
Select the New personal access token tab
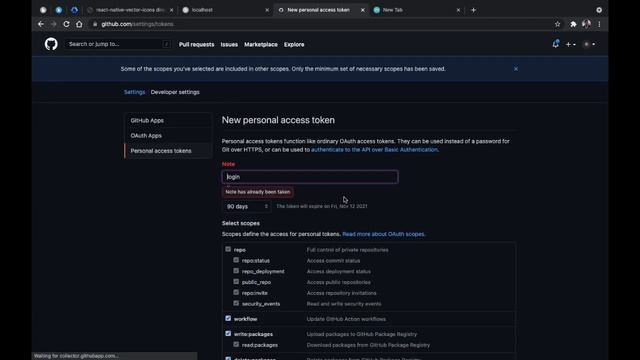click(x=321, y=10)
